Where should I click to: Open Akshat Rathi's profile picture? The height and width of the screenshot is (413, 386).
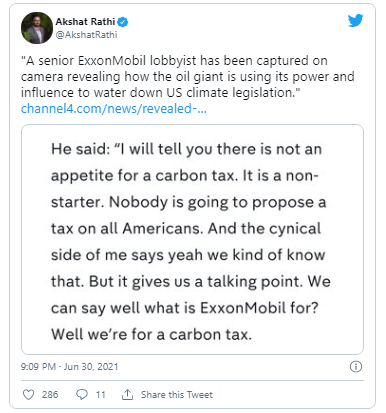tap(37, 28)
